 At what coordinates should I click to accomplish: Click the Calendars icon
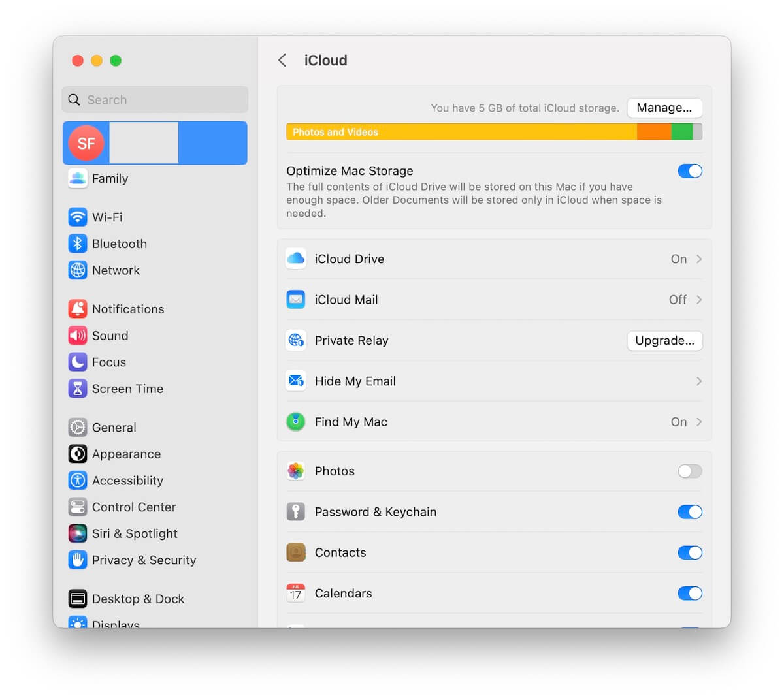(x=296, y=594)
